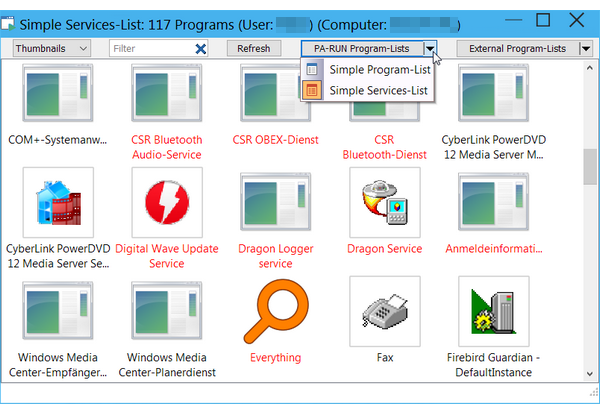Select the Dragon Logger service thumbnail

point(275,201)
